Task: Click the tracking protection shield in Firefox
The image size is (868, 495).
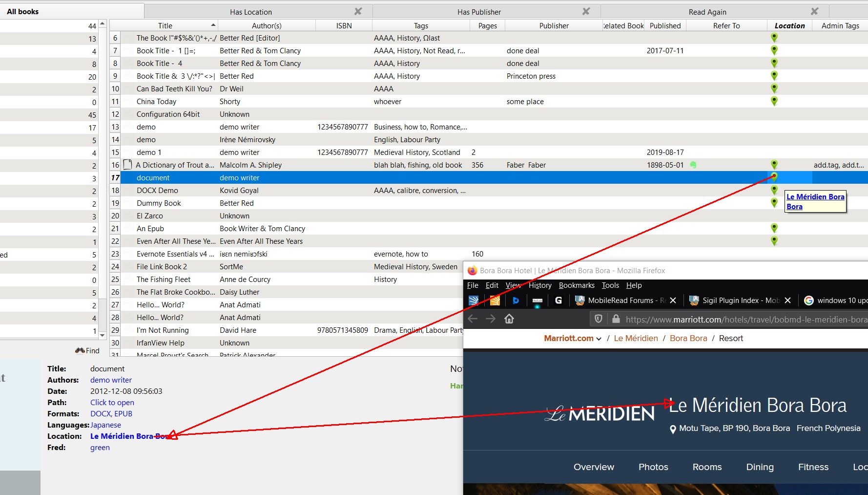Action: (x=599, y=319)
